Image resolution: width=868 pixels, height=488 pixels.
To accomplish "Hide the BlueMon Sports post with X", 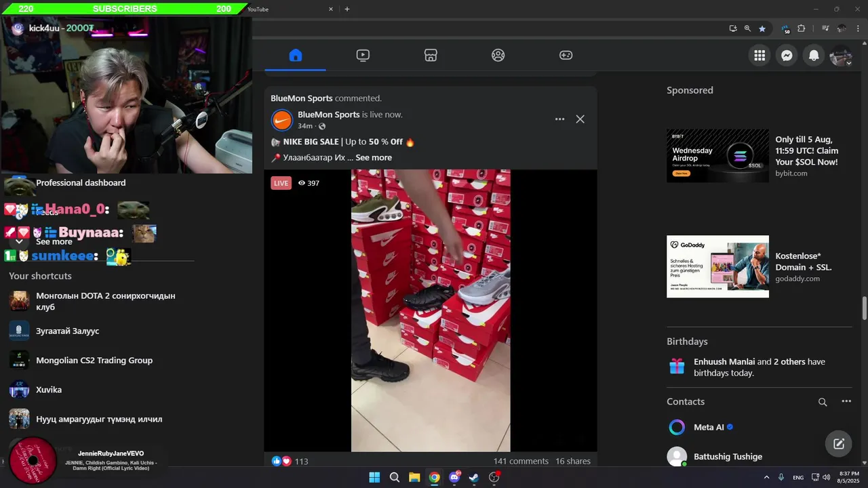I will [x=580, y=119].
